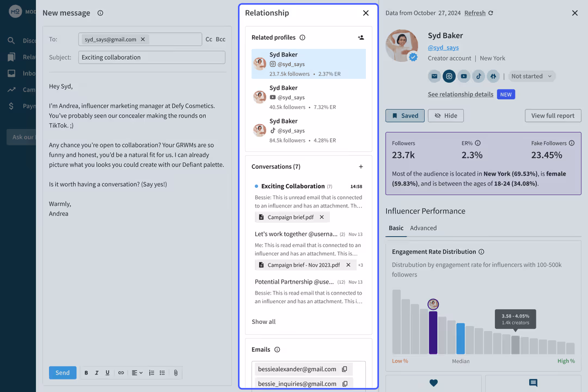This screenshot has height=392, width=588.
Task: Click into the To recipients field
Action: [140, 39]
